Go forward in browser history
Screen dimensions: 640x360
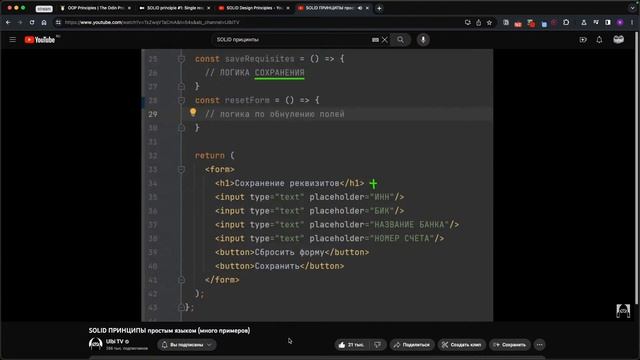point(20,22)
